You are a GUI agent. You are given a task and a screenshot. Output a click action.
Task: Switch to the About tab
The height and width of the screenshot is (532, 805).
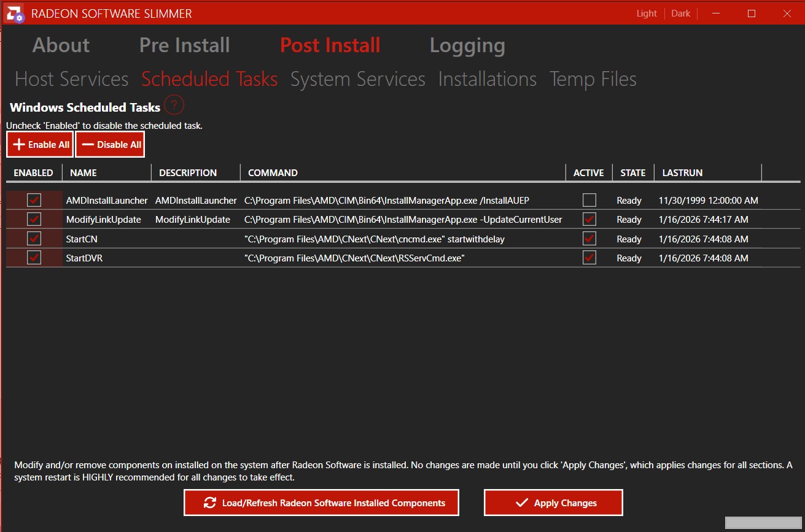pos(61,45)
